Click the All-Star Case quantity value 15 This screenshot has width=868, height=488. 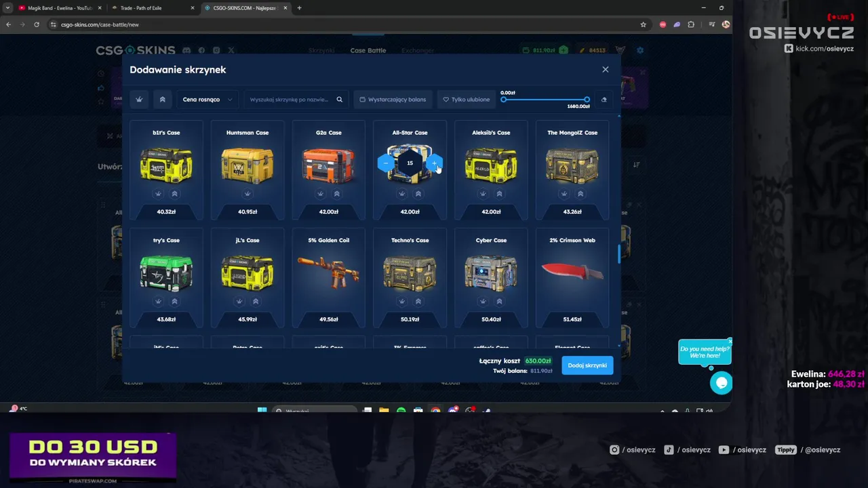coord(410,163)
